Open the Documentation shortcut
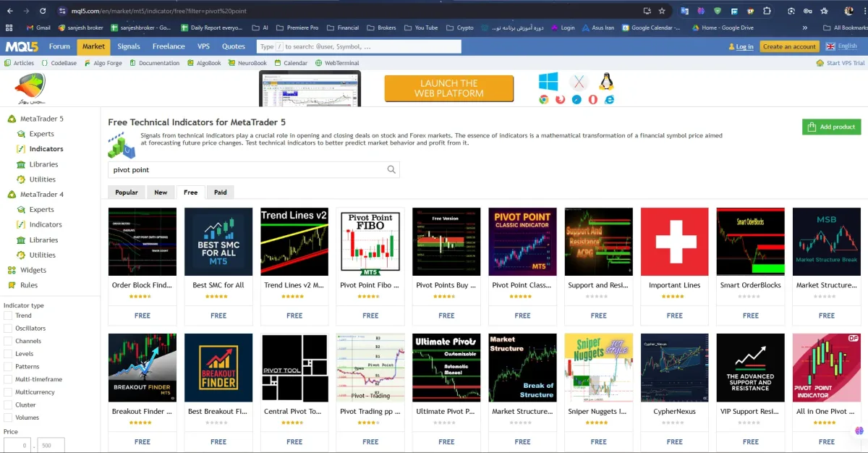Viewport: 868px width, 453px height. pyautogui.click(x=154, y=63)
